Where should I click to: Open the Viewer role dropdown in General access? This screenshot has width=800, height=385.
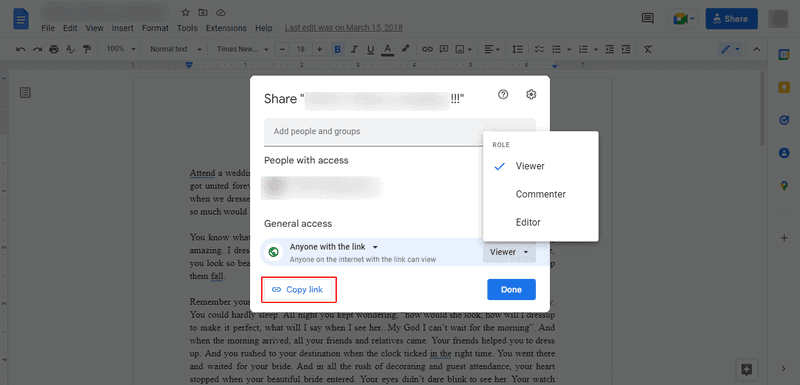click(x=509, y=252)
